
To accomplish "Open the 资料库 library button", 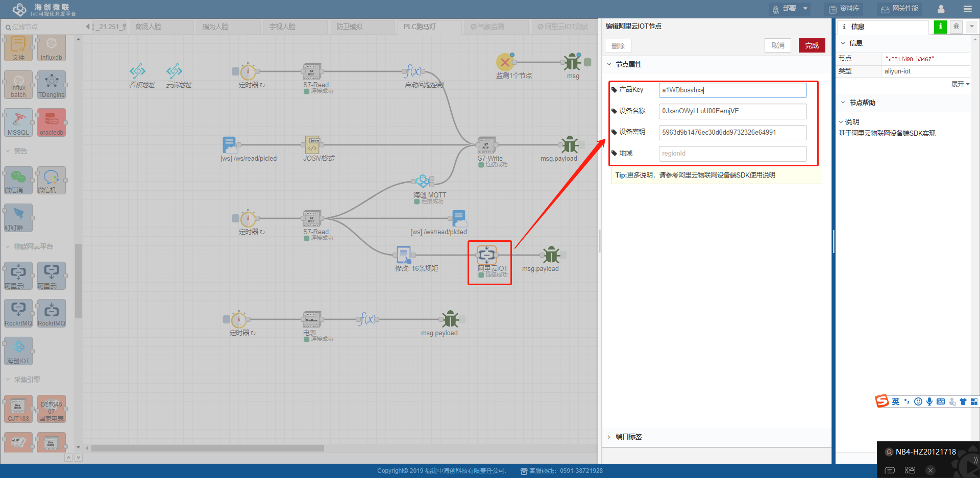I will 845,9.
